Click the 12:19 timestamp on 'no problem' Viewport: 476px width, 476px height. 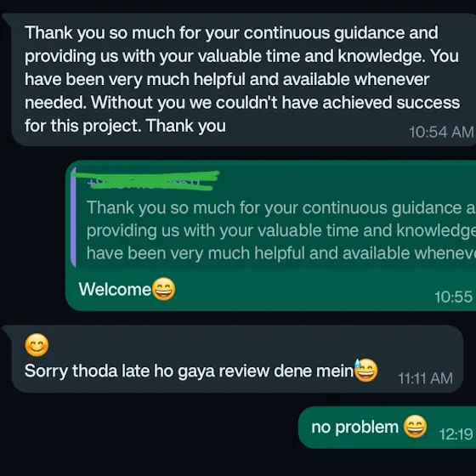pyautogui.click(x=456, y=434)
